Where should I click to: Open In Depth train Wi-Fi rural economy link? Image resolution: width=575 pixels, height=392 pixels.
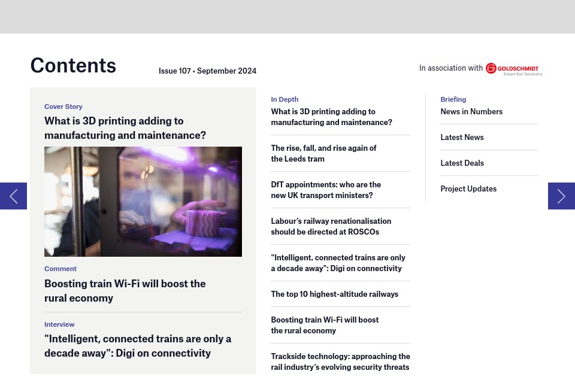325,325
